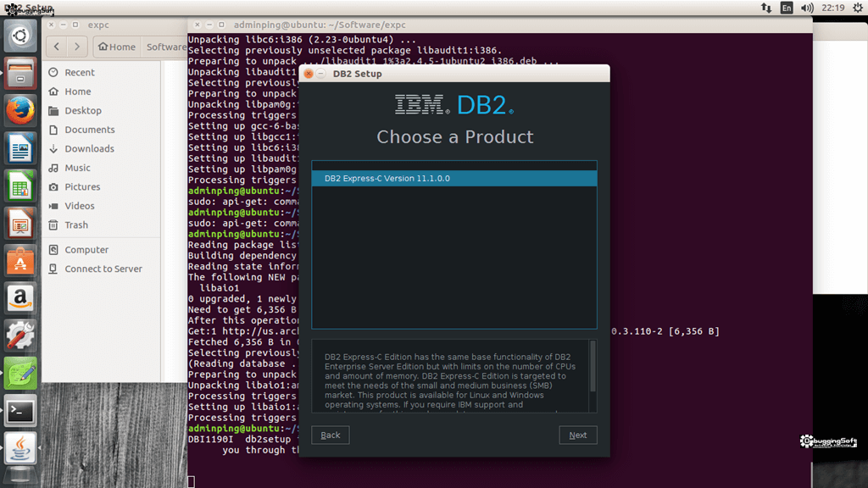Image resolution: width=868 pixels, height=488 pixels.
Task: Click the product description scrollbar in DB2 Setup
Action: click(593, 366)
